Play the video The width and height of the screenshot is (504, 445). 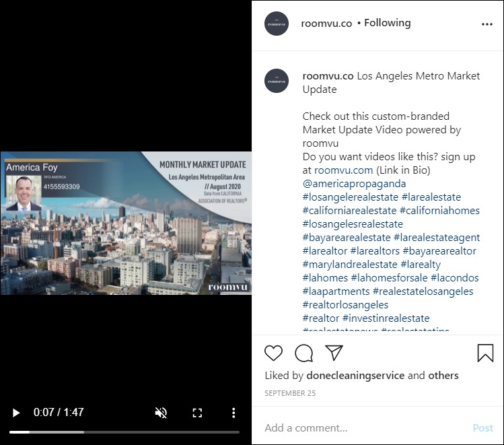point(17,413)
